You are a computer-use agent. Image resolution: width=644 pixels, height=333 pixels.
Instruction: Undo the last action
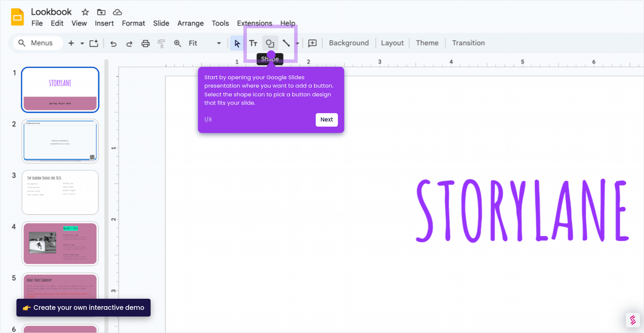pyautogui.click(x=113, y=43)
